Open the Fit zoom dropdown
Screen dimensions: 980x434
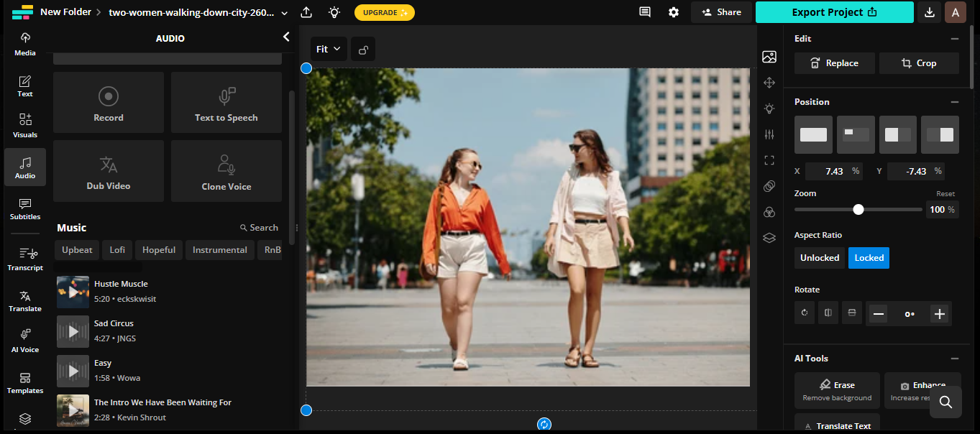click(x=328, y=48)
